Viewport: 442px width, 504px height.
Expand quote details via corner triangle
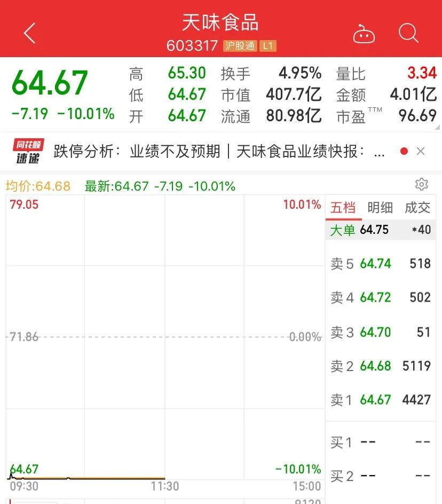pos(438,127)
